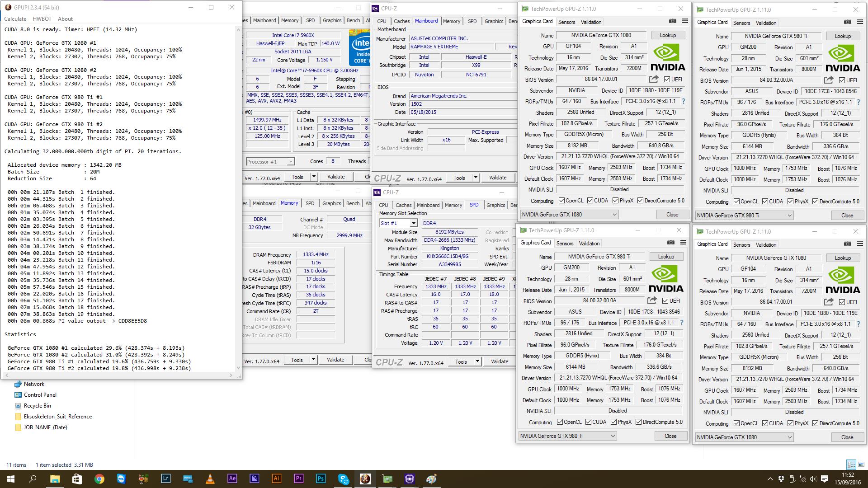Toggle OpenCL checkbox in top-left GPU-Z window
This screenshot has height=488, width=868.
(561, 201)
